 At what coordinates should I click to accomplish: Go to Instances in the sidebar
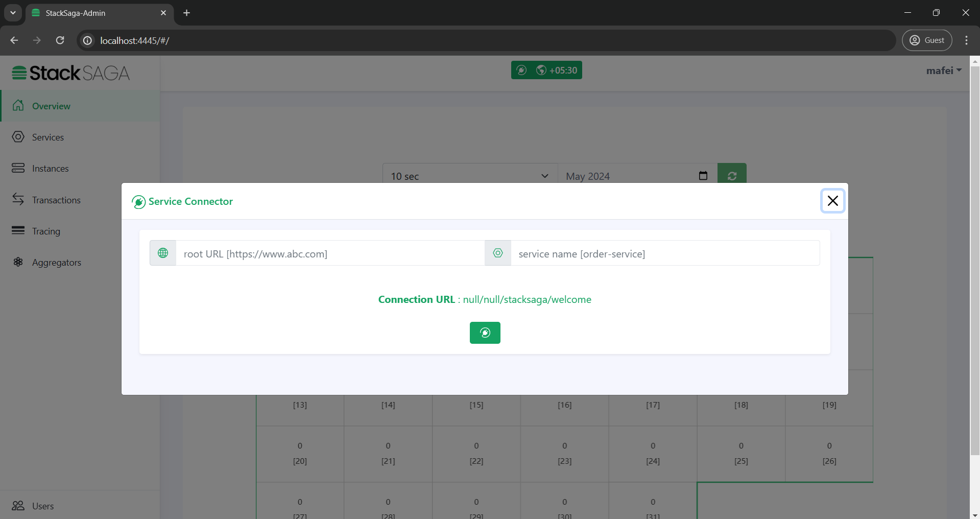click(80, 168)
